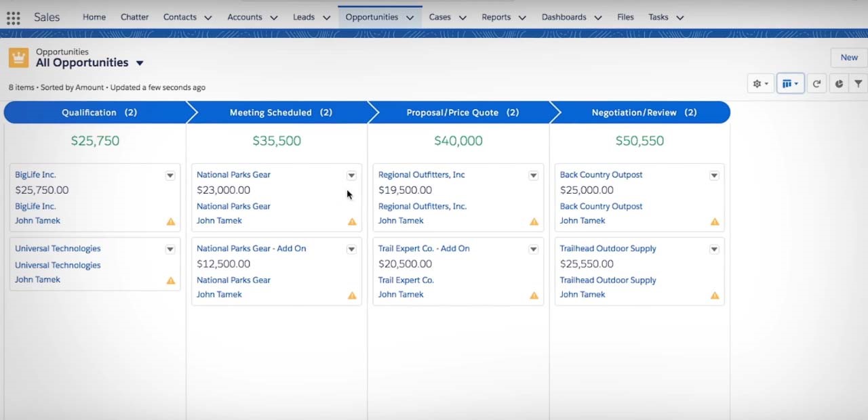Open National Parks Gear - Add On opportunity

click(x=251, y=249)
